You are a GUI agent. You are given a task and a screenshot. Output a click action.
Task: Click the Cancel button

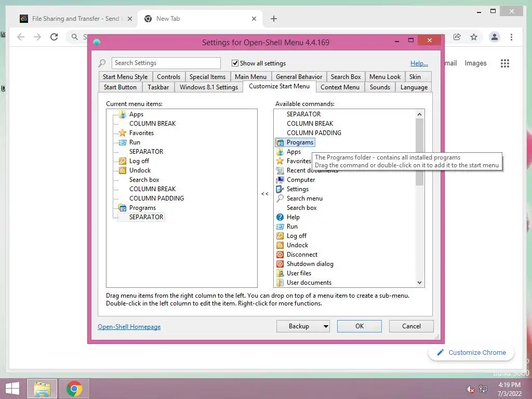tap(411, 326)
